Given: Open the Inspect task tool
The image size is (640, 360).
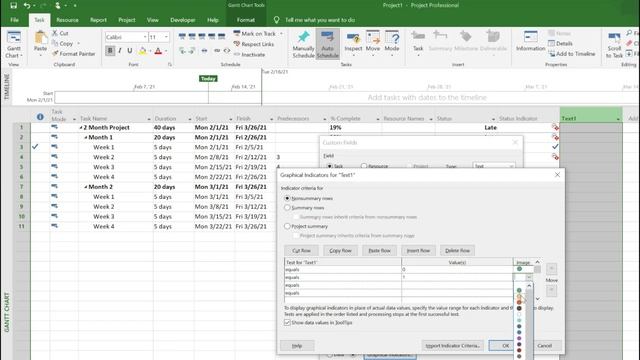Looking at the screenshot, I should pos(353,43).
